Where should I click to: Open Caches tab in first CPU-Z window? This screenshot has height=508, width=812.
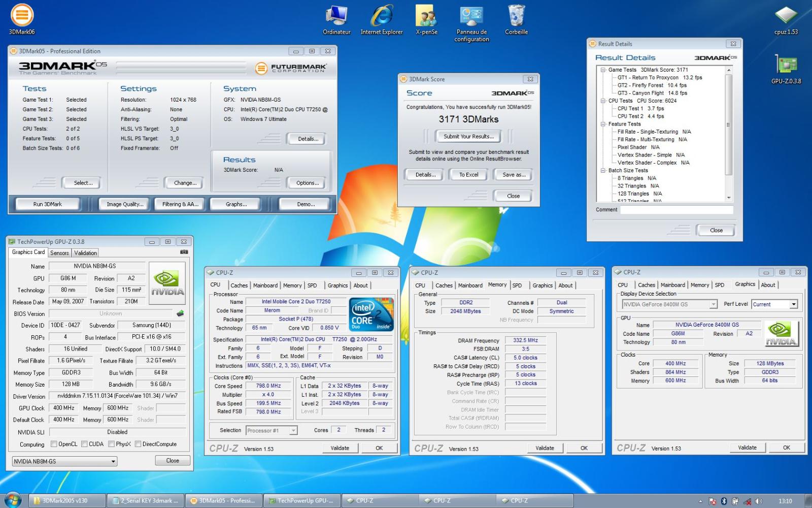[239, 285]
